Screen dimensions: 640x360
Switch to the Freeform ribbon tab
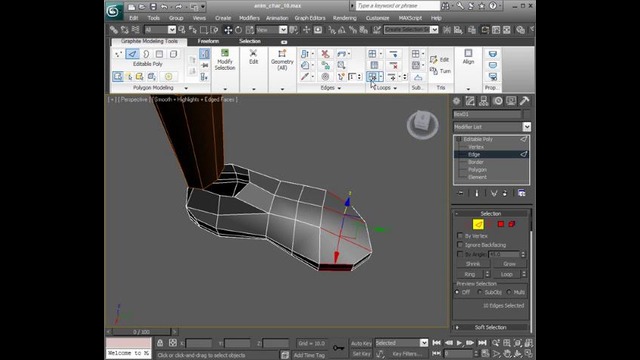click(209, 41)
